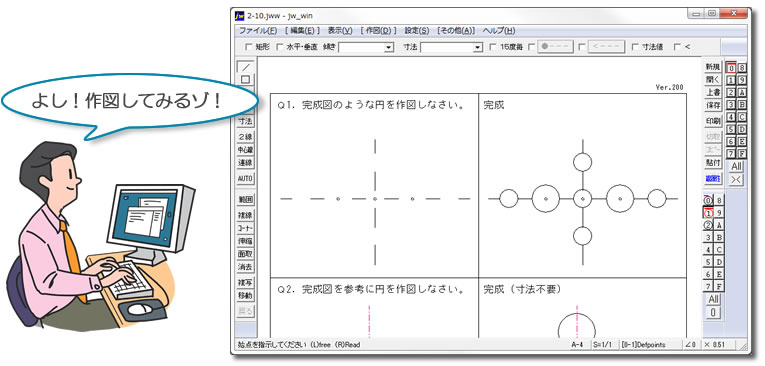Check the 15度毎 checkbox

[x=493, y=47]
